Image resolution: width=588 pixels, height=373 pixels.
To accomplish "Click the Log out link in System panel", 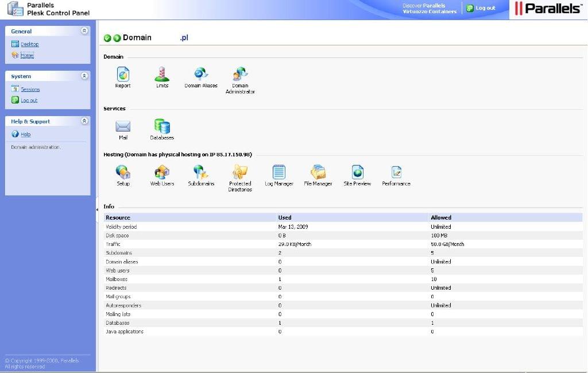I will [x=29, y=100].
